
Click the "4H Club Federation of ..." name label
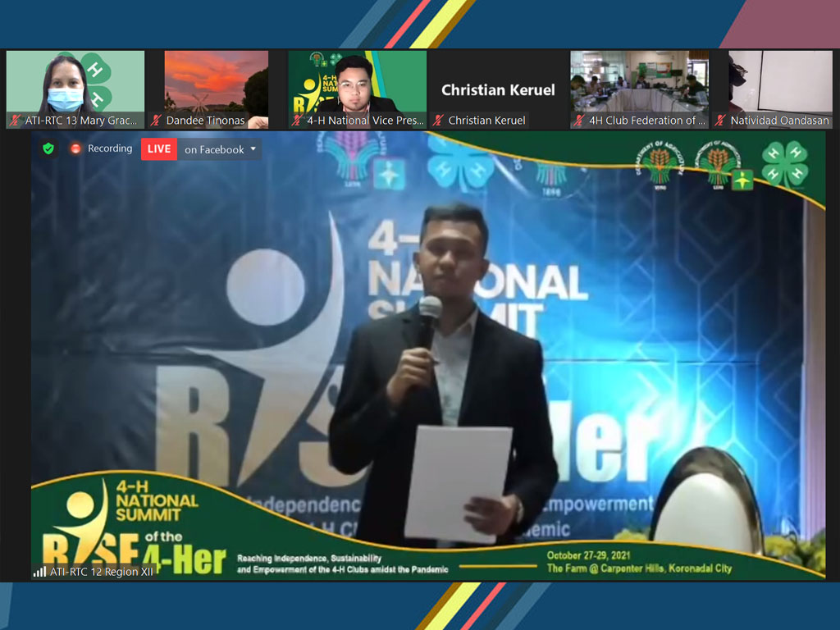(x=647, y=121)
